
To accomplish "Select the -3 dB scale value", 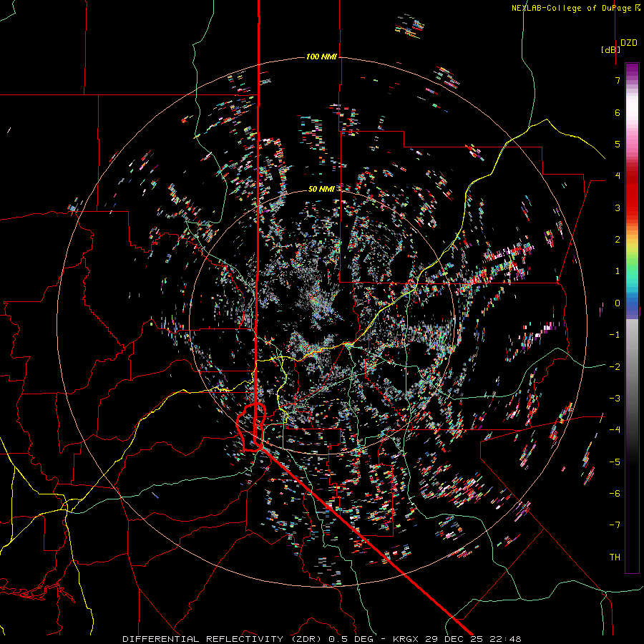I will coord(615,399).
